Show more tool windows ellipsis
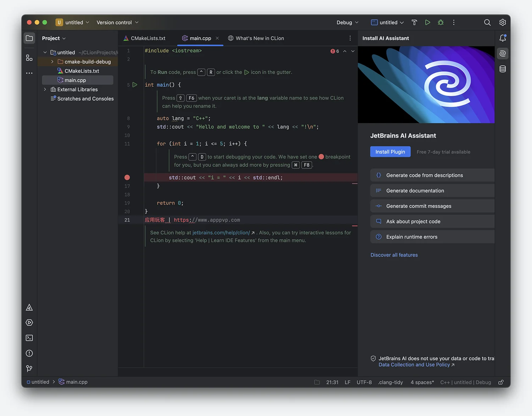 click(29, 73)
